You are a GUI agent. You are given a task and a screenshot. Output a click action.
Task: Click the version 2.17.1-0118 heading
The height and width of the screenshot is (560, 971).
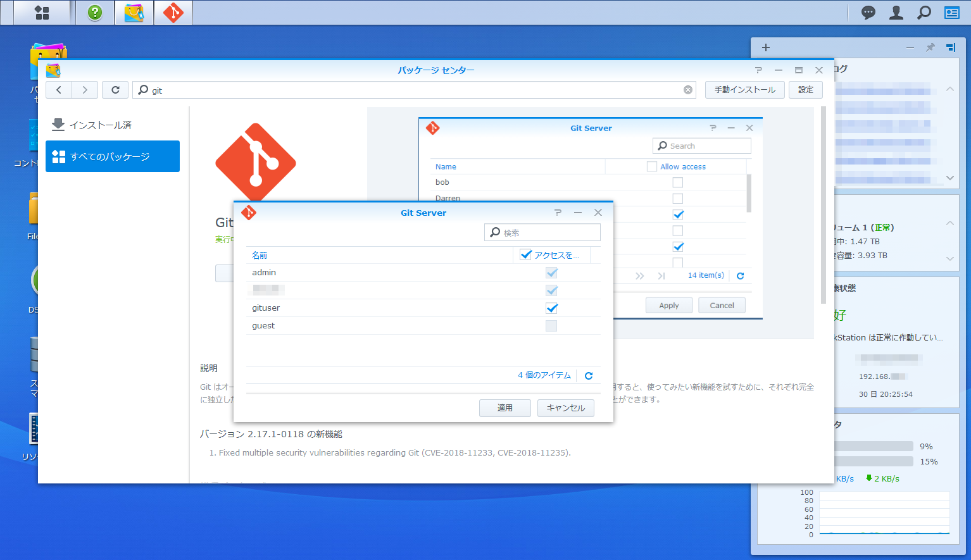[271, 434]
